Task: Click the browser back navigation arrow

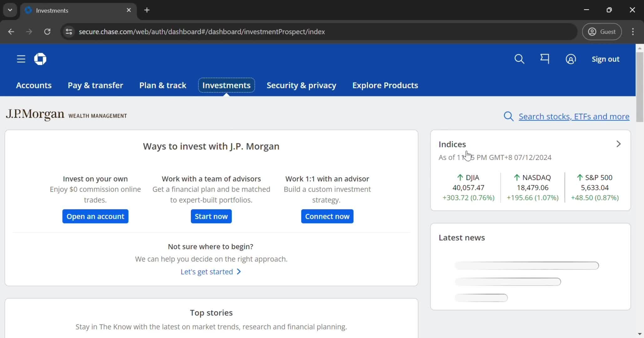Action: coord(12,32)
